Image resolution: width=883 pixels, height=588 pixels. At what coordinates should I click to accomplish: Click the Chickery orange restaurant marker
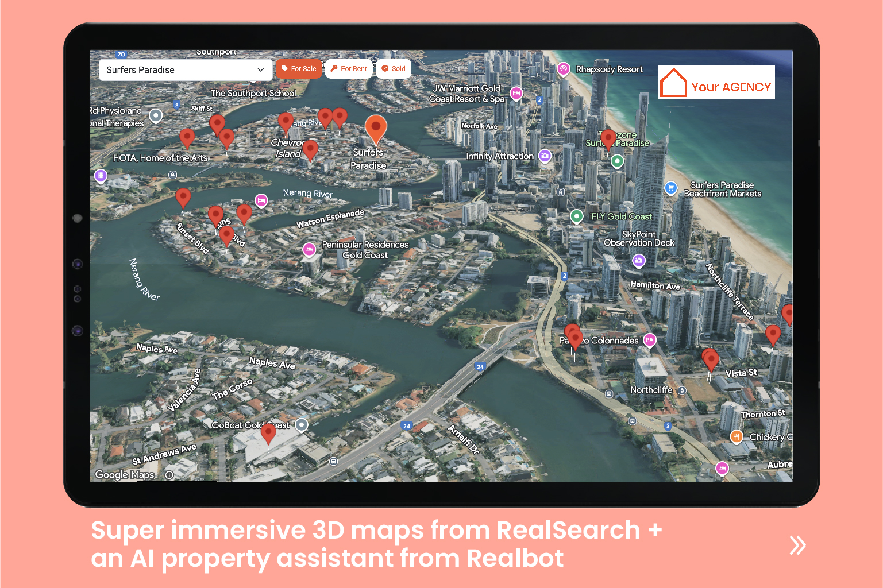[737, 437]
